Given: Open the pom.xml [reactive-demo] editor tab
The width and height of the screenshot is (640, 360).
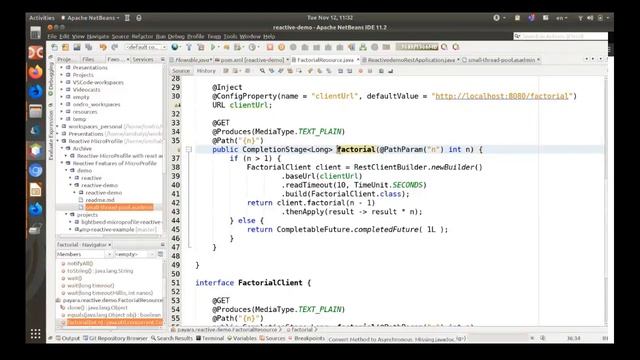Looking at the screenshot, I should [x=252, y=60].
